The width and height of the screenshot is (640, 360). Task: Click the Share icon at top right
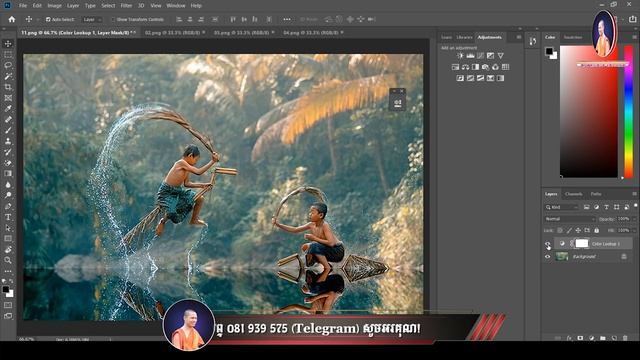[x=633, y=19]
